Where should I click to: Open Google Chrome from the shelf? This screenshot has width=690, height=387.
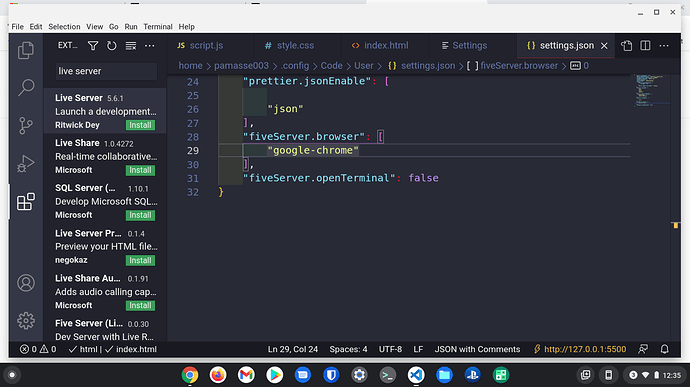(190, 375)
